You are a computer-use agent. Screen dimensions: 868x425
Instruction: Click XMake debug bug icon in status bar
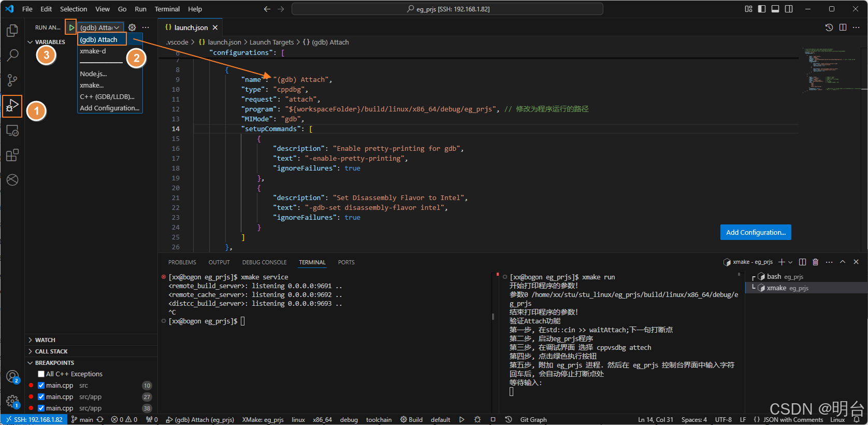[478, 420]
